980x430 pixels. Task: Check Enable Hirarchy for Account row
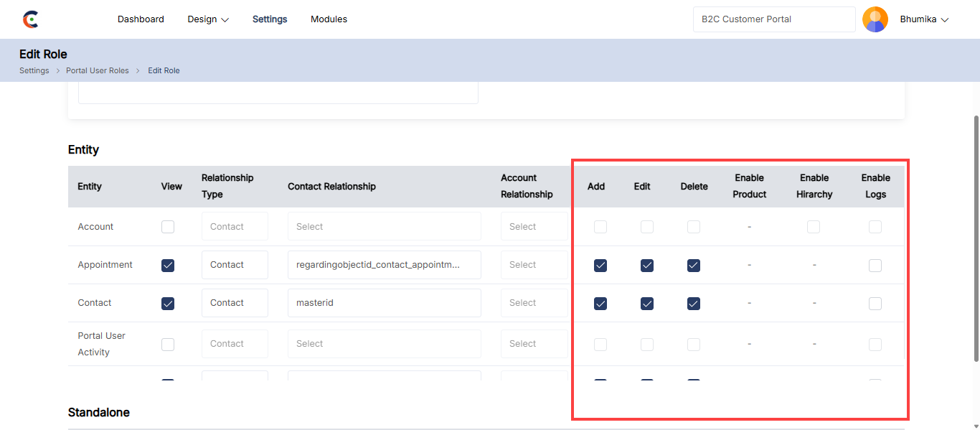814,227
